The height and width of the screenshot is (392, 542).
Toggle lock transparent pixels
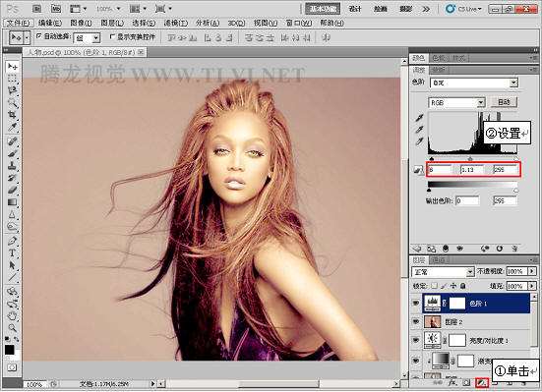[435, 286]
